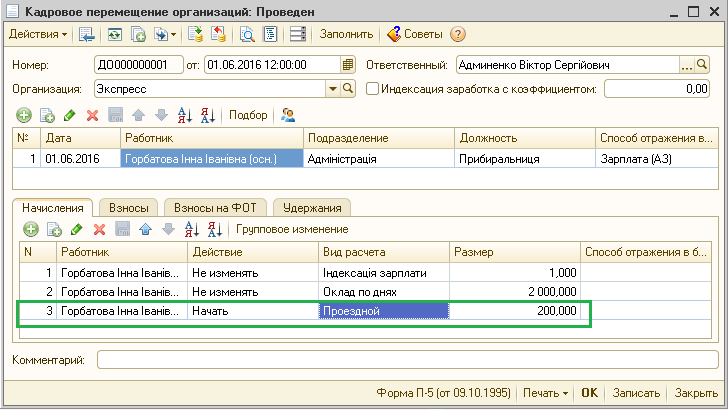
Task: Click the magnifier preview icon in top toolbar
Action: coord(247,34)
